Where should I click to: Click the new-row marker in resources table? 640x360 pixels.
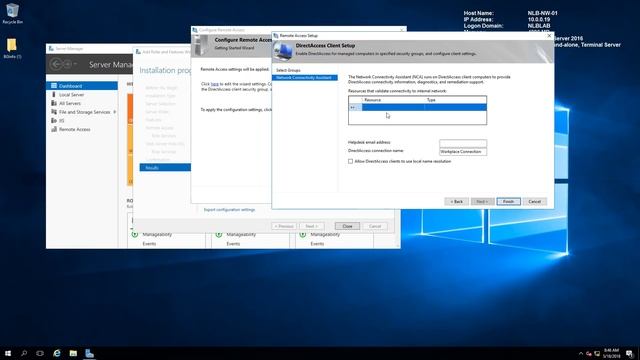tap(355, 107)
